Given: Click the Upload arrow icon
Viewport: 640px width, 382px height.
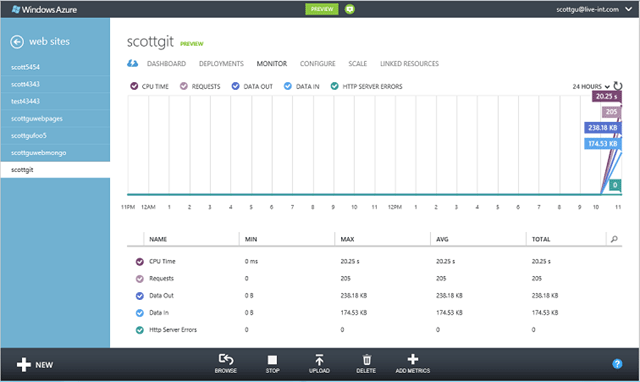Looking at the screenshot, I should click(x=319, y=360).
